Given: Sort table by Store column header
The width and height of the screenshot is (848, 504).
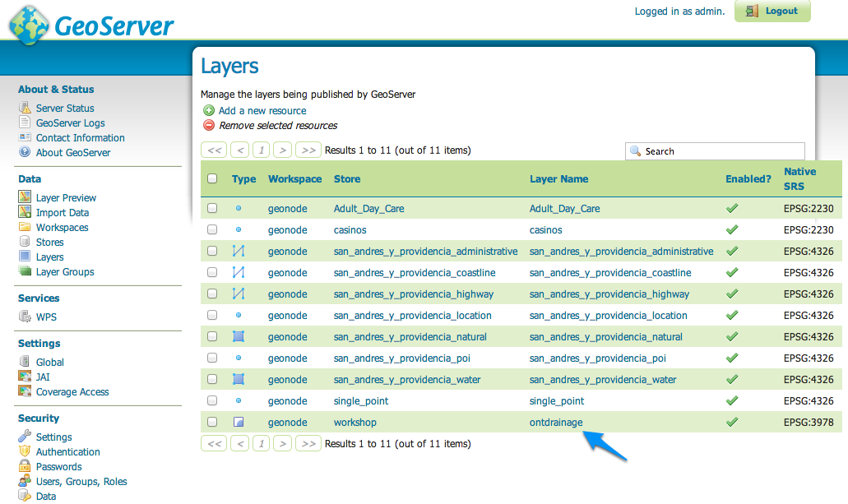Looking at the screenshot, I should click(x=347, y=179).
